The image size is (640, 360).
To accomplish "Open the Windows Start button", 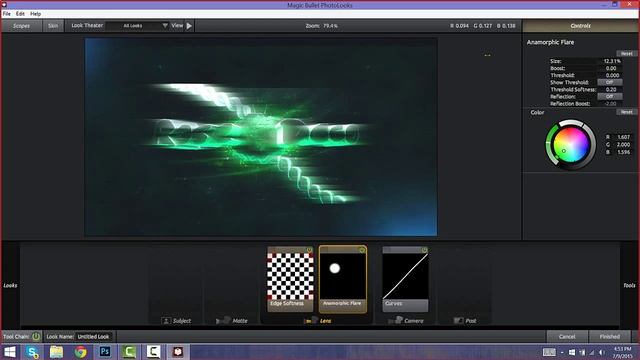I will (9, 352).
